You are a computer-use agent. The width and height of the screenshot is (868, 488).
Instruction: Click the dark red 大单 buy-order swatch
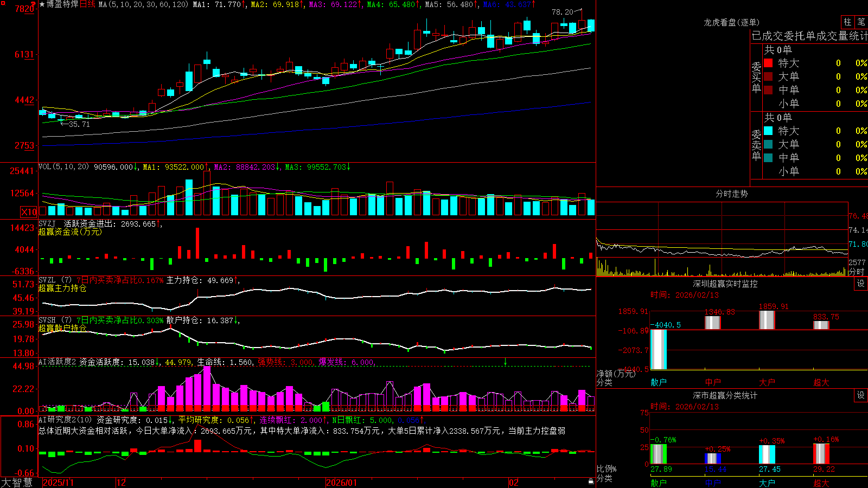click(768, 76)
